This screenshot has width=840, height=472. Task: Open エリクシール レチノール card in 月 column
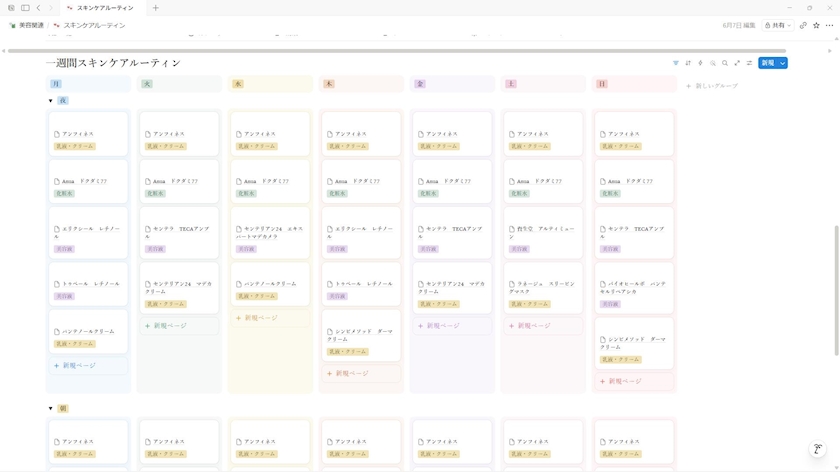tap(88, 233)
